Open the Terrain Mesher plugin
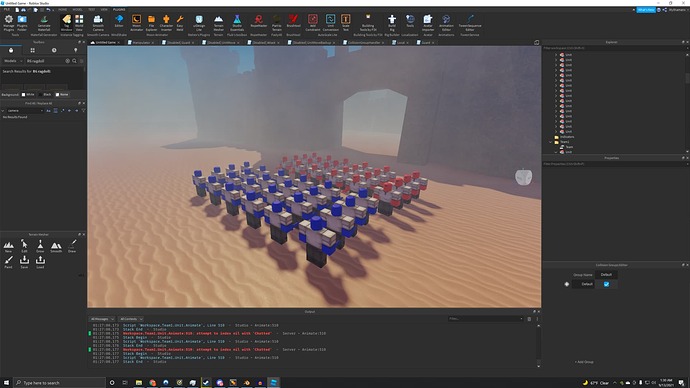Viewport: 690px width, 388px height. [219, 22]
